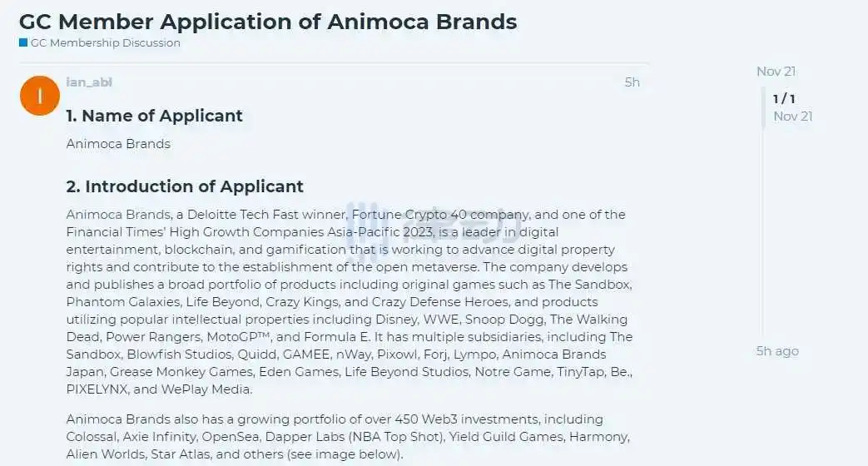This screenshot has width=868, height=466.
Task: Jump to "5h ago" at timeline bottom
Action: click(x=776, y=351)
